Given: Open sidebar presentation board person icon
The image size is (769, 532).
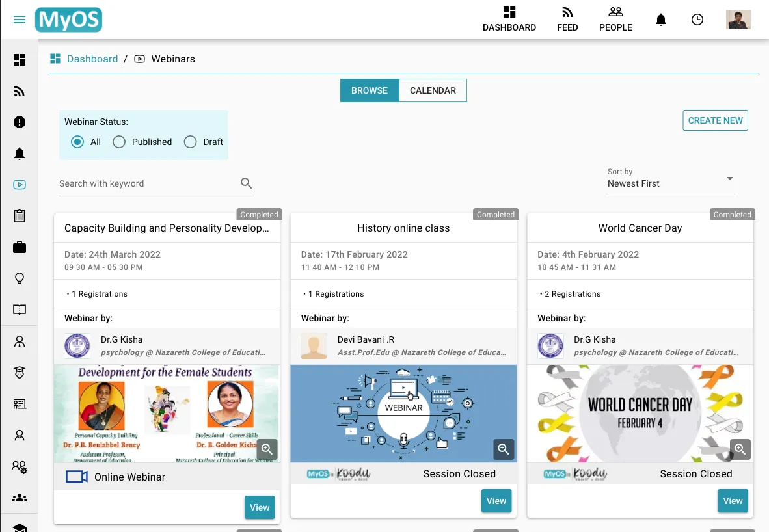Looking at the screenshot, I should tap(20, 403).
